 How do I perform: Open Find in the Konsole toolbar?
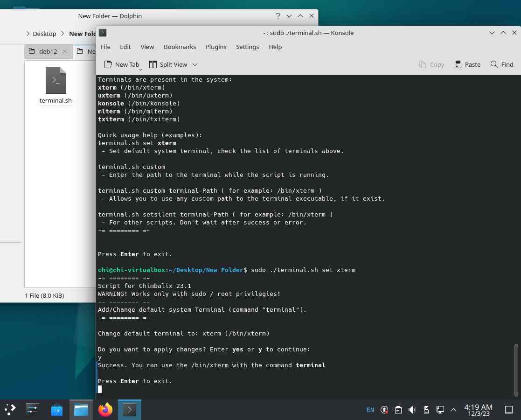[x=501, y=64]
